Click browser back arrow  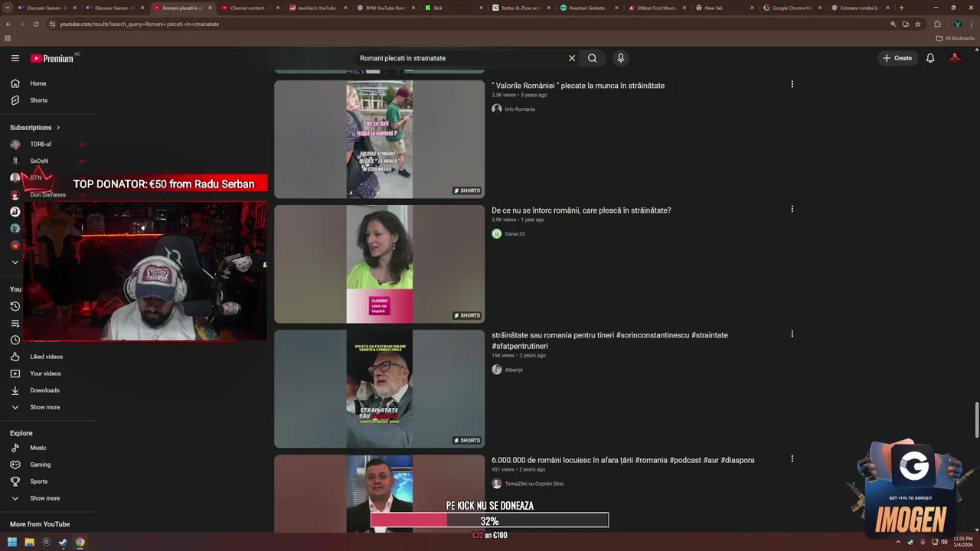tap(8, 24)
